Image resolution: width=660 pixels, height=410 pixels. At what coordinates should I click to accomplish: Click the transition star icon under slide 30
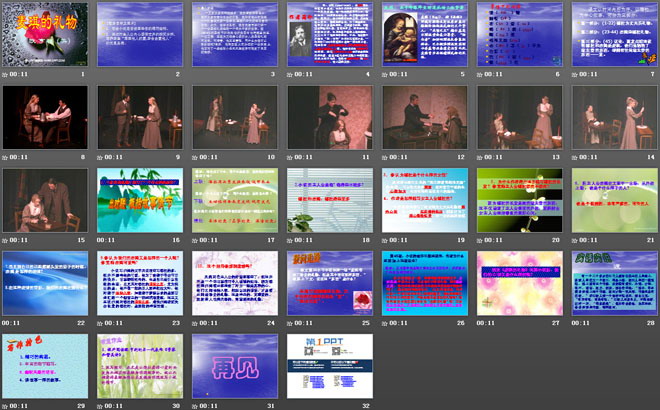tap(100, 406)
